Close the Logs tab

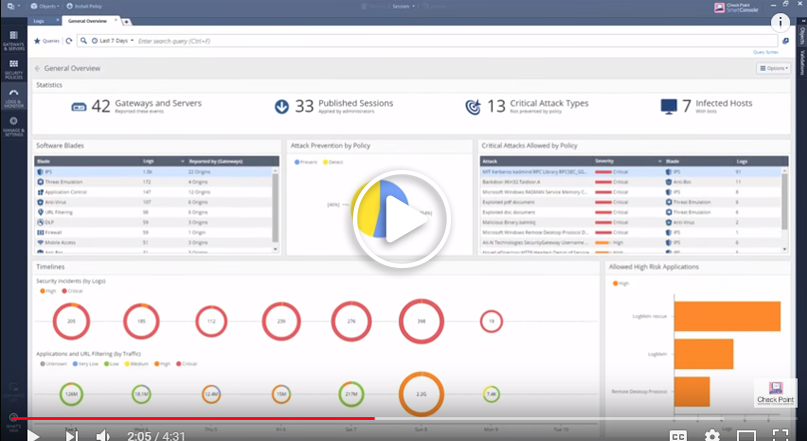58,20
